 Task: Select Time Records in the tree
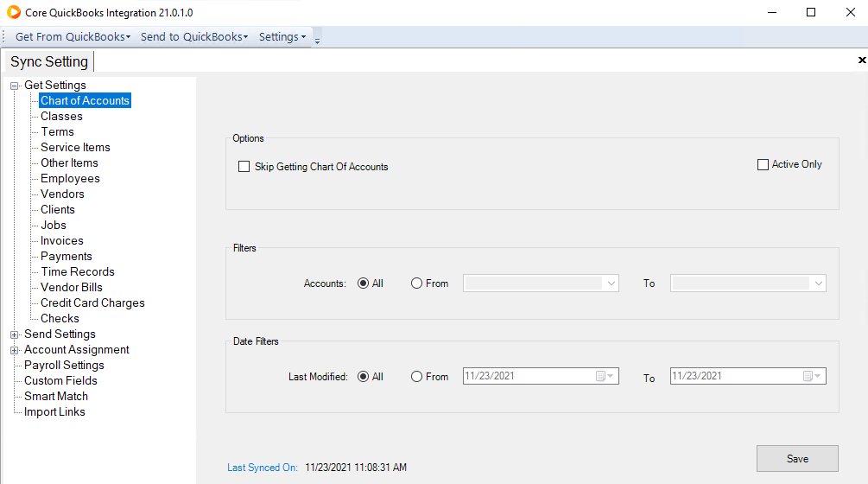78,272
